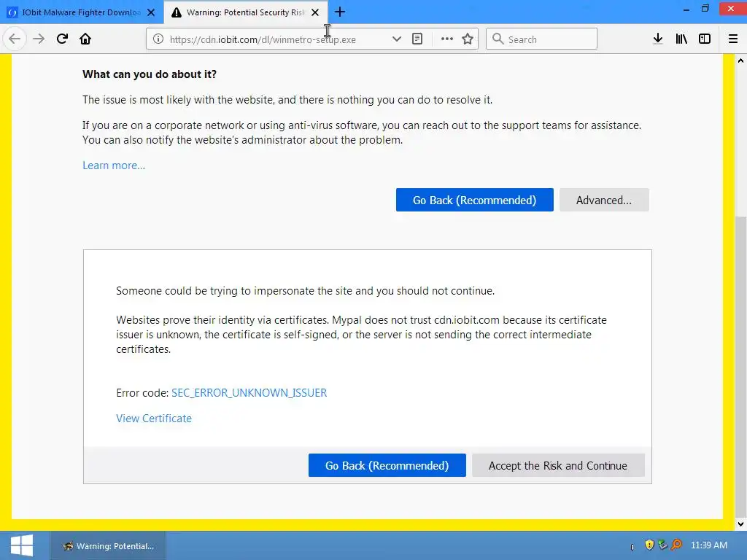Select the Warning: Potential Security Risk tab

[x=245, y=12]
